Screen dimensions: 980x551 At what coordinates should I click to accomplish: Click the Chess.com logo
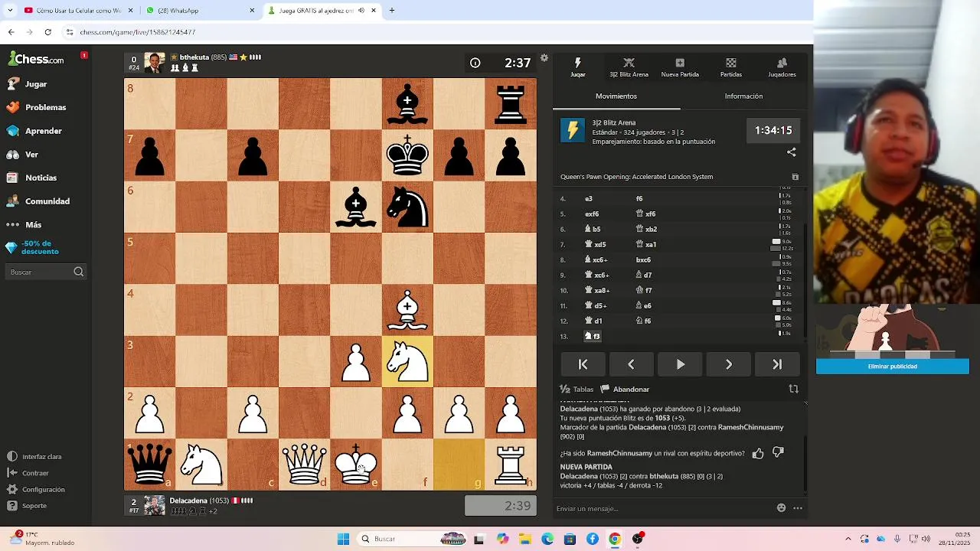point(36,59)
